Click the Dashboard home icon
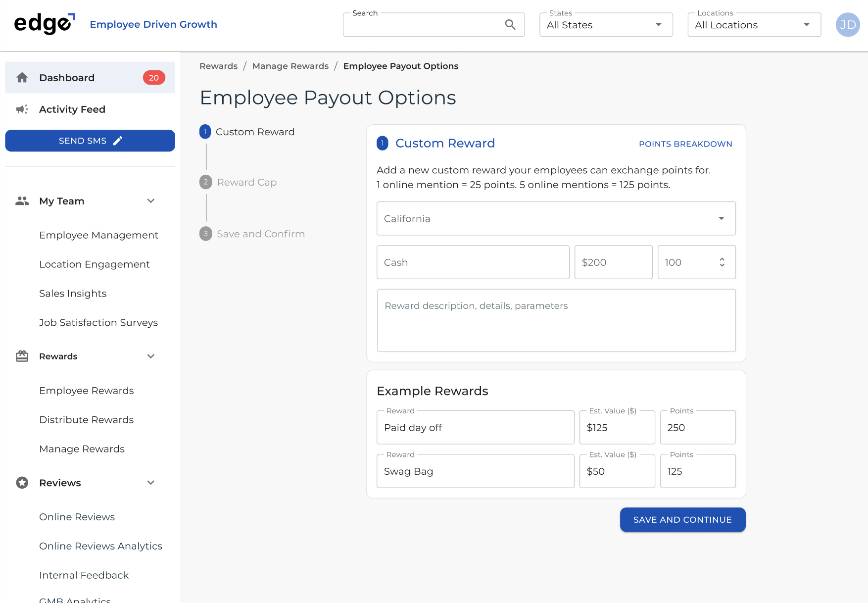The height and width of the screenshot is (603, 868). click(22, 78)
